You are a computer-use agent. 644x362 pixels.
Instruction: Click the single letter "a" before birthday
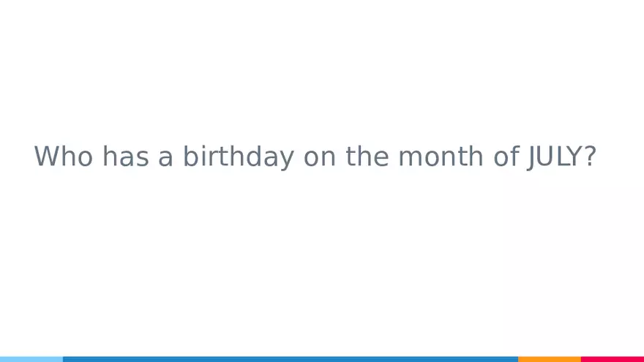click(165, 158)
